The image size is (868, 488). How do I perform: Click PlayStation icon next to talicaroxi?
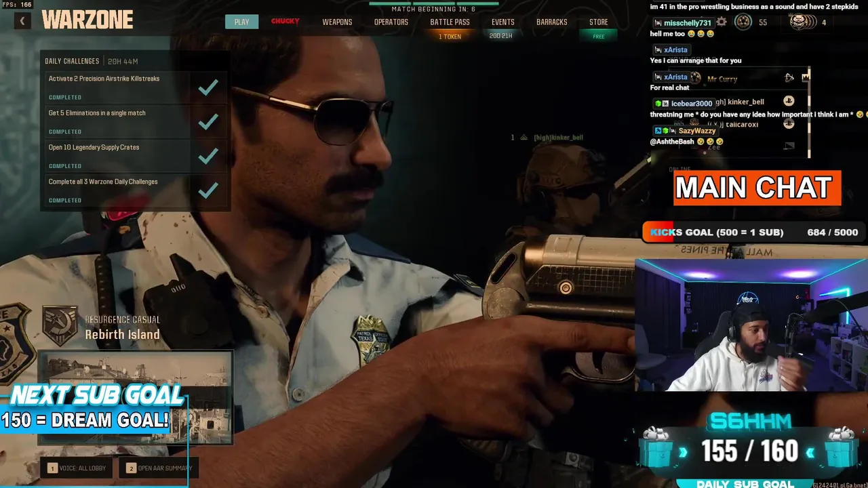pyautogui.click(x=789, y=123)
